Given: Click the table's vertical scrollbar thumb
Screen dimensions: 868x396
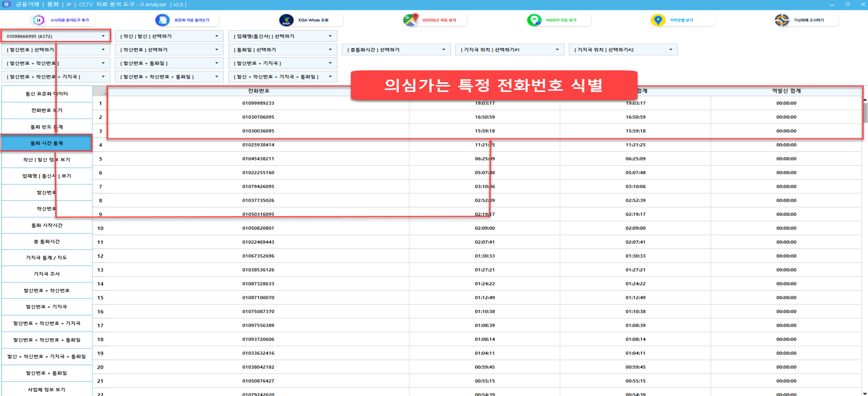Looking at the screenshot, I should coord(865,113).
